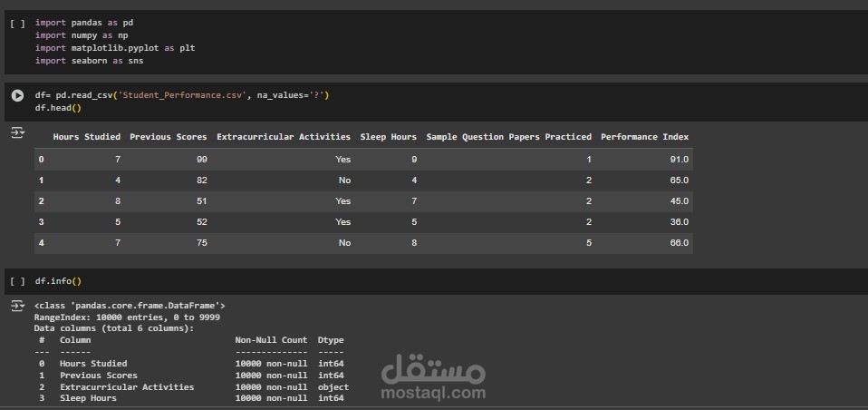Run the read_csv code cell

click(x=17, y=95)
